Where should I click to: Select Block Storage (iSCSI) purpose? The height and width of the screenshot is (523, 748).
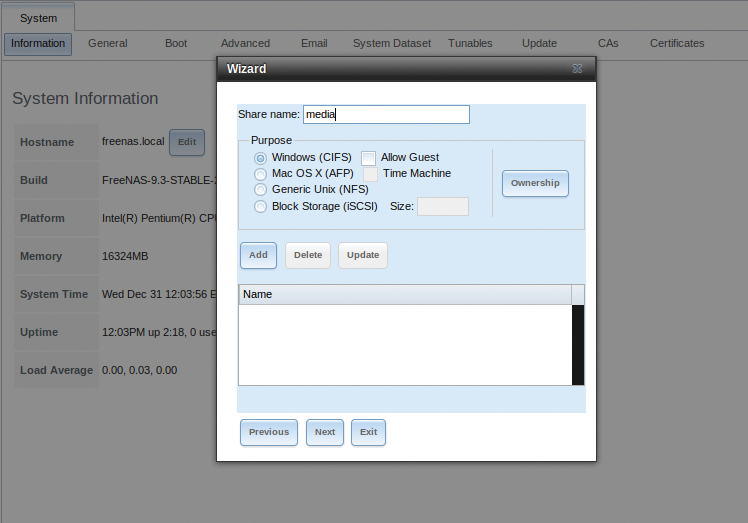[260, 207]
